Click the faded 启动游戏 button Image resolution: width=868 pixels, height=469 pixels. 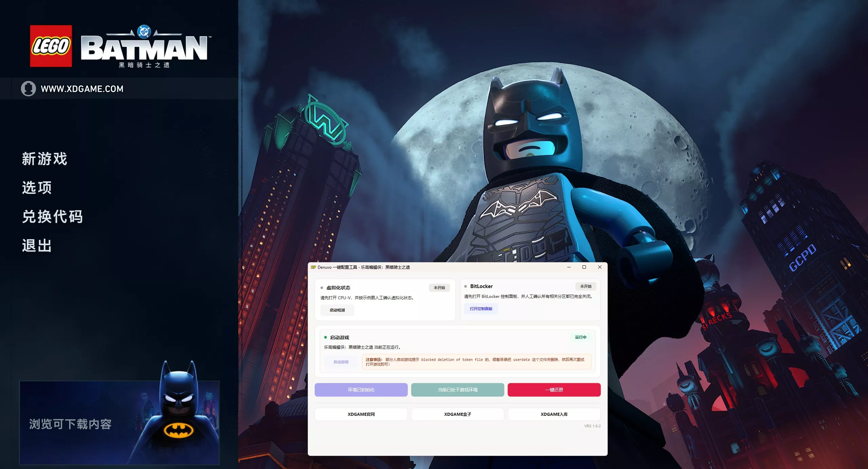(341, 362)
